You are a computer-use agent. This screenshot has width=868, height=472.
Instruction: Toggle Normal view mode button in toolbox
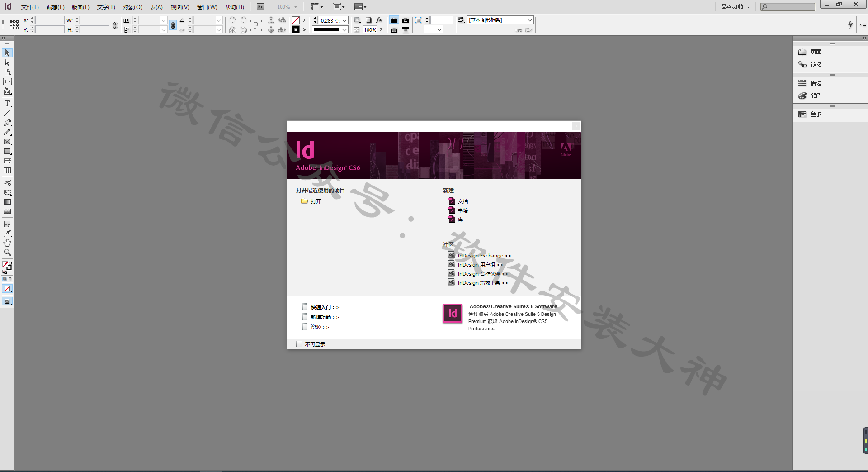click(7, 301)
